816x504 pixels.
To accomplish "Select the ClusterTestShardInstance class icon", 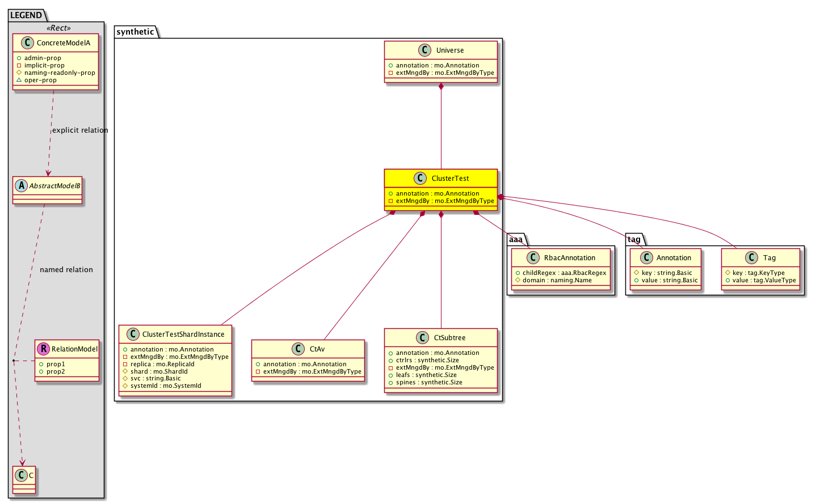I will point(133,334).
